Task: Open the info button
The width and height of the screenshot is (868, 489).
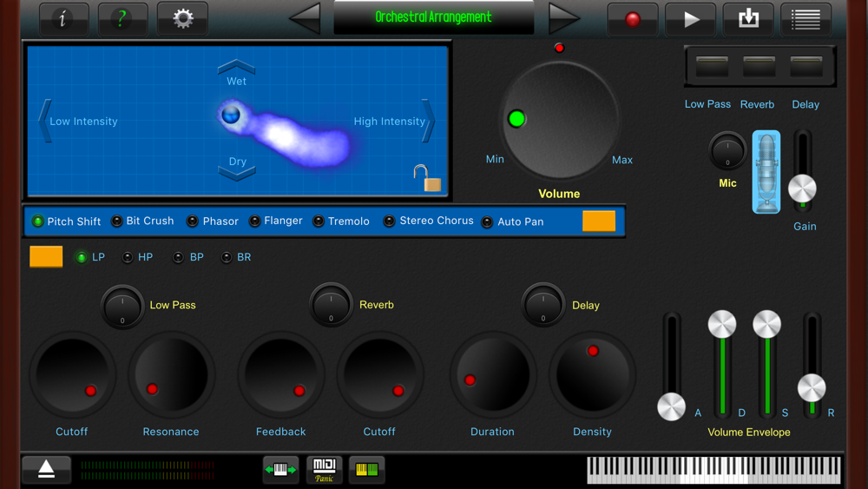Action: coord(64,19)
